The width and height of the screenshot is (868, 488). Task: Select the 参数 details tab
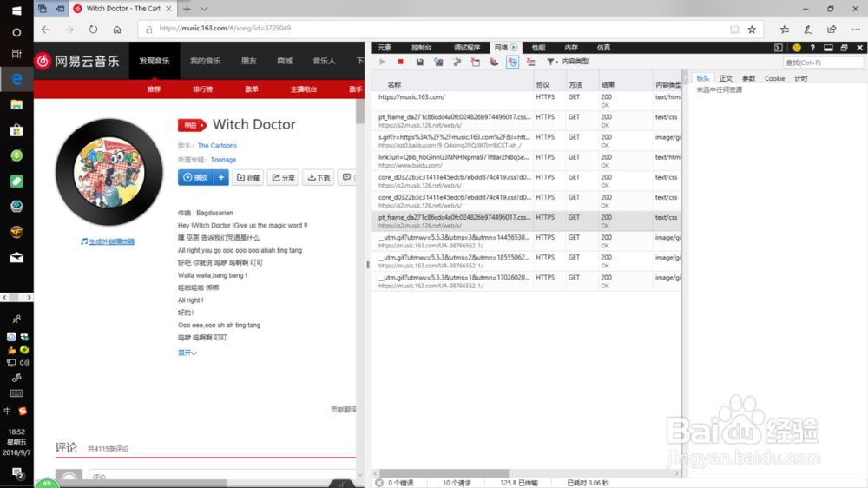coord(748,79)
